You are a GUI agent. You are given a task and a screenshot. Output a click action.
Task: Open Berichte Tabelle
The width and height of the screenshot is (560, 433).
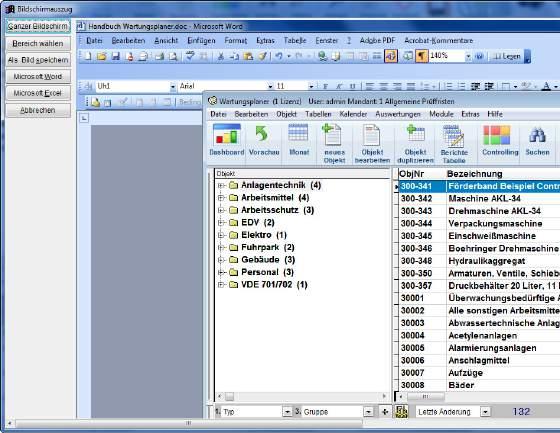pos(454,144)
